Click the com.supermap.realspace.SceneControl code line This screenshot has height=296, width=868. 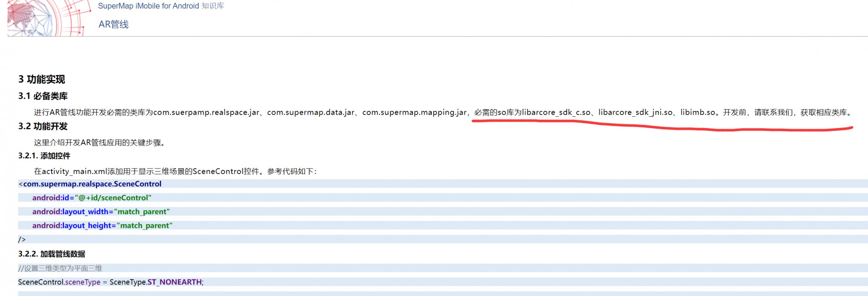tap(92, 184)
